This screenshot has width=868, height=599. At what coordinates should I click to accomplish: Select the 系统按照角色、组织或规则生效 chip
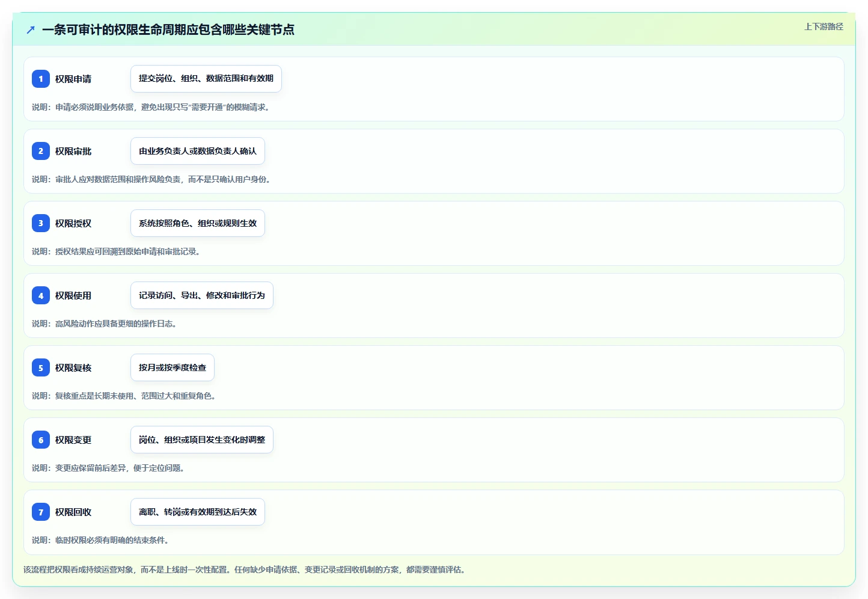point(198,223)
